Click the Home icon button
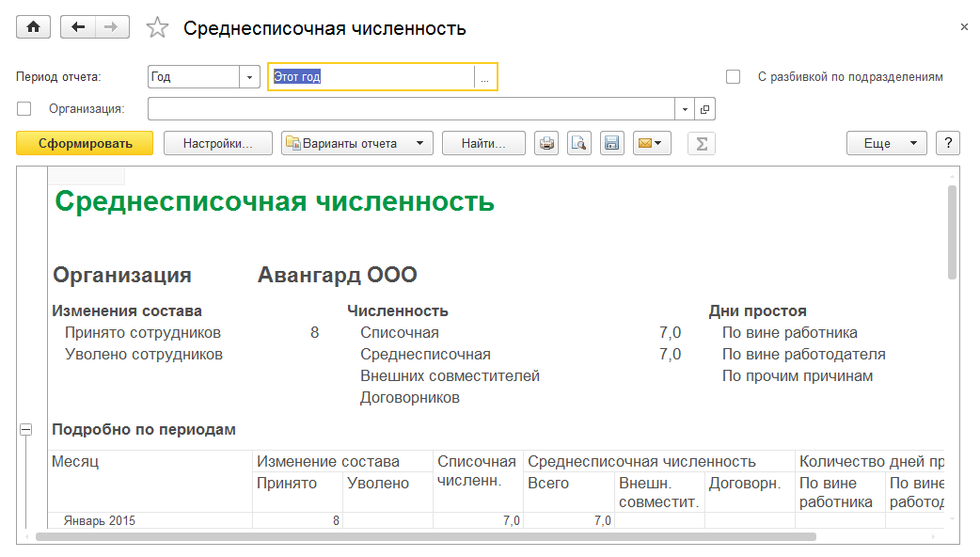 click(x=34, y=27)
